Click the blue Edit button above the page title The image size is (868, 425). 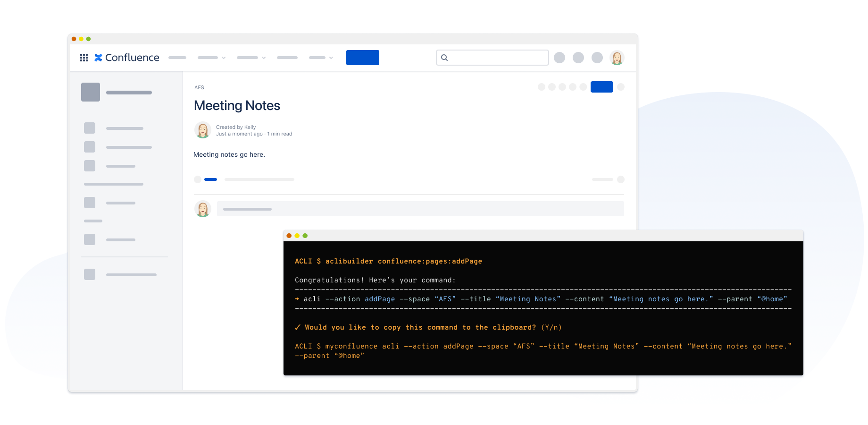[x=601, y=87]
